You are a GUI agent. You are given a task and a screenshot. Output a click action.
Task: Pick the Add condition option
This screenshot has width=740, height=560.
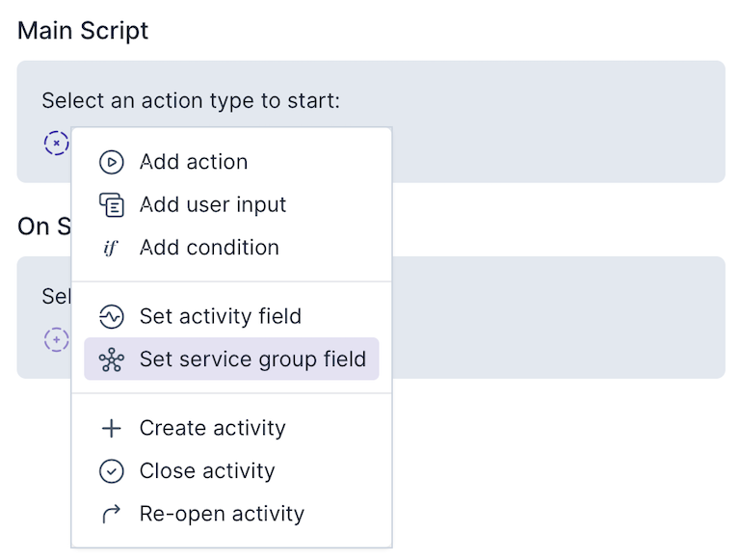tap(209, 248)
